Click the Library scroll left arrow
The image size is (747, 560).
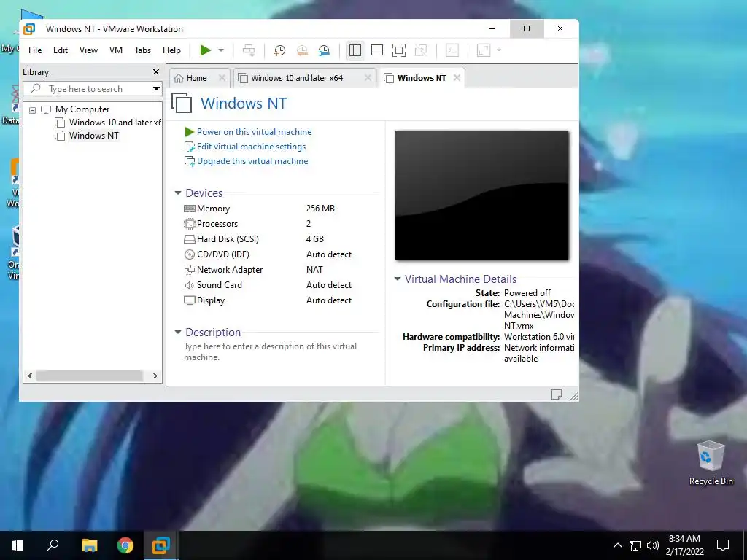[x=30, y=376]
